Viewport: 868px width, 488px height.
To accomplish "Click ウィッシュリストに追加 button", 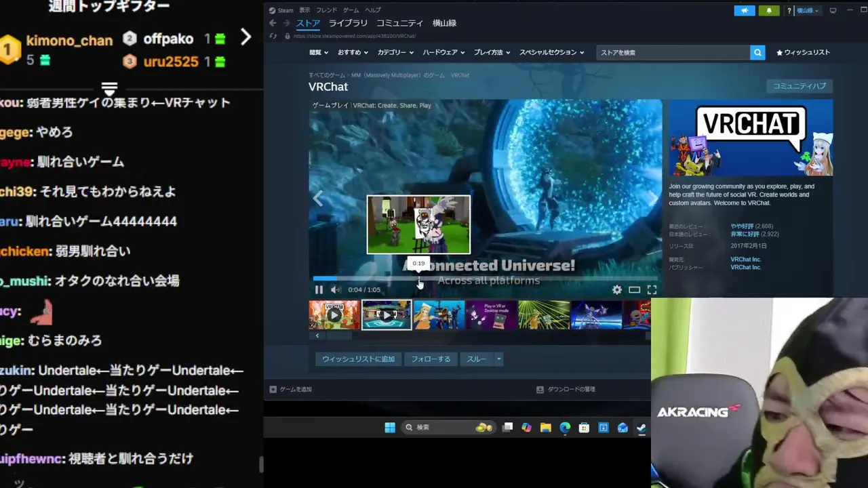I will 358,359.
